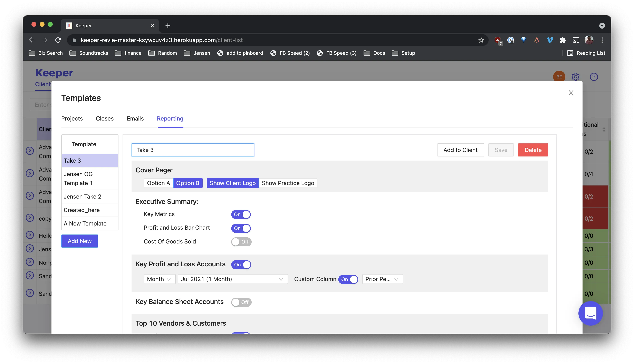The height and width of the screenshot is (364, 634).
Task: Select cover page Option A
Action: 158,183
